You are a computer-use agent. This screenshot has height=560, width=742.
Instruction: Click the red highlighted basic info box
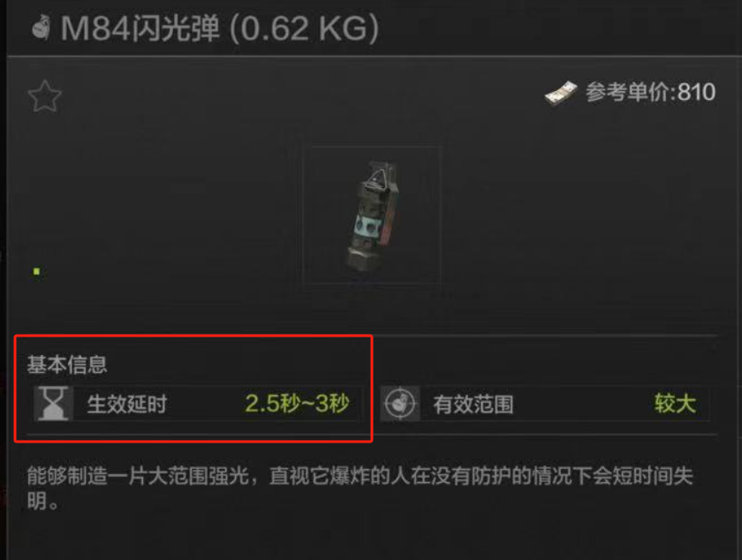click(x=193, y=389)
